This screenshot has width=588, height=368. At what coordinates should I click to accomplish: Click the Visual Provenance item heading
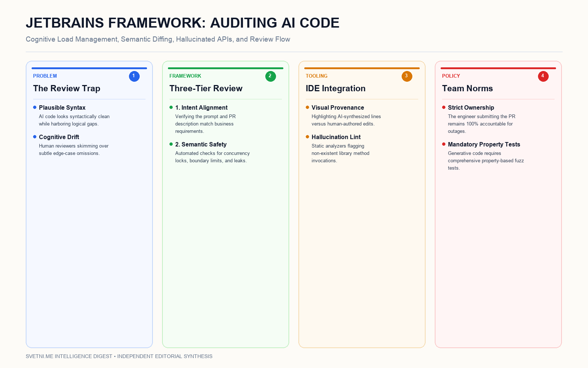click(338, 107)
